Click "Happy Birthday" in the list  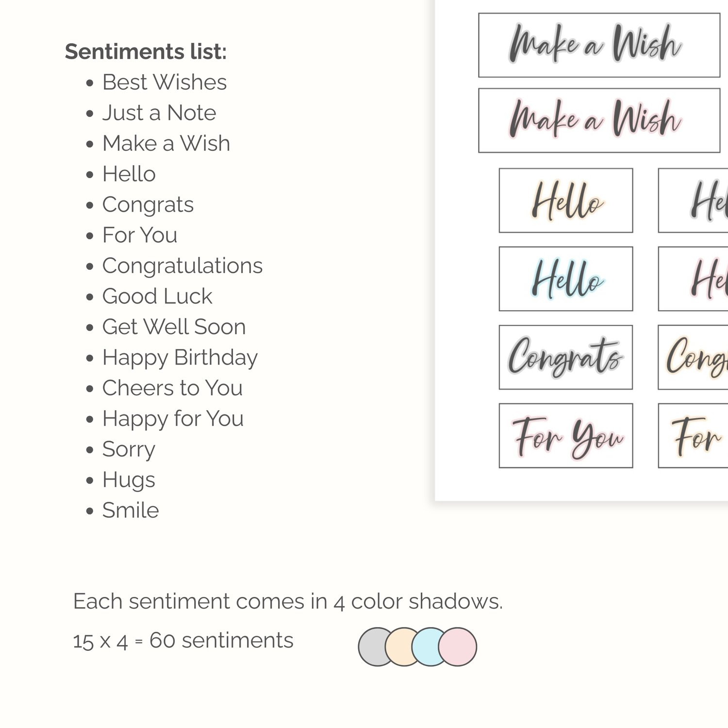(x=180, y=358)
